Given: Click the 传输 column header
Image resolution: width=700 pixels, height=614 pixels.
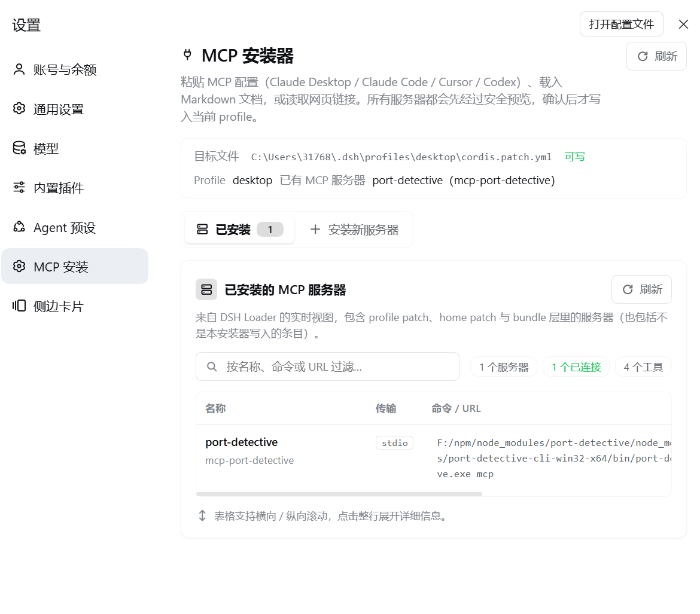Looking at the screenshot, I should click(386, 408).
